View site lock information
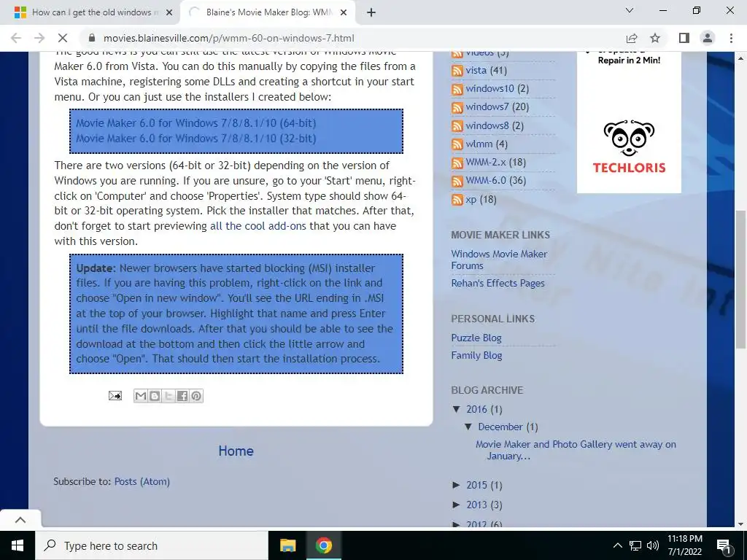 tap(93, 38)
